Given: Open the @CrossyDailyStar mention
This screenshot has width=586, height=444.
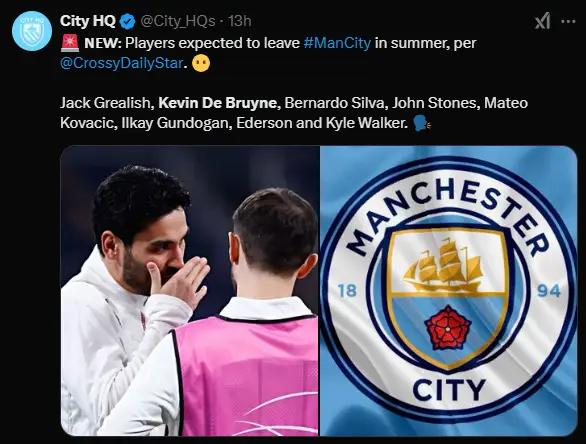Looking at the screenshot, I should (x=121, y=63).
